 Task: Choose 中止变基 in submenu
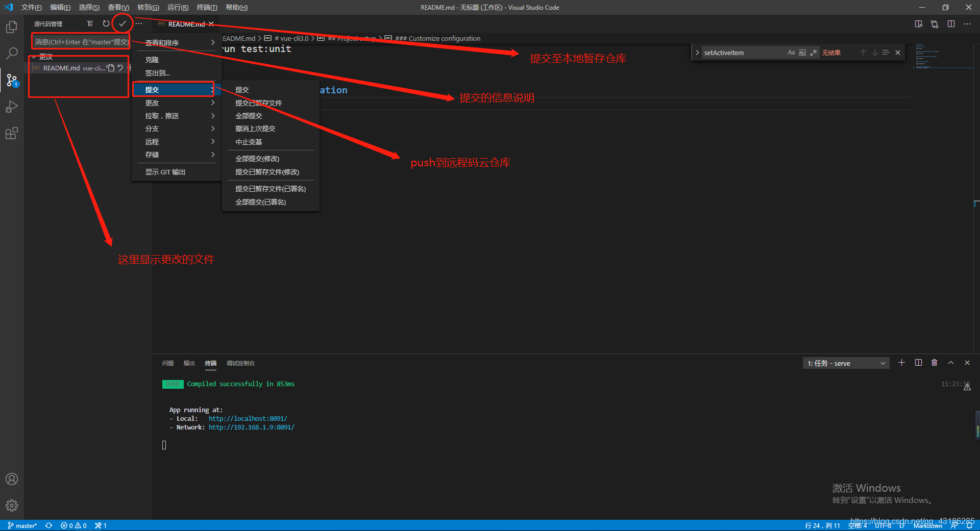click(x=271, y=142)
